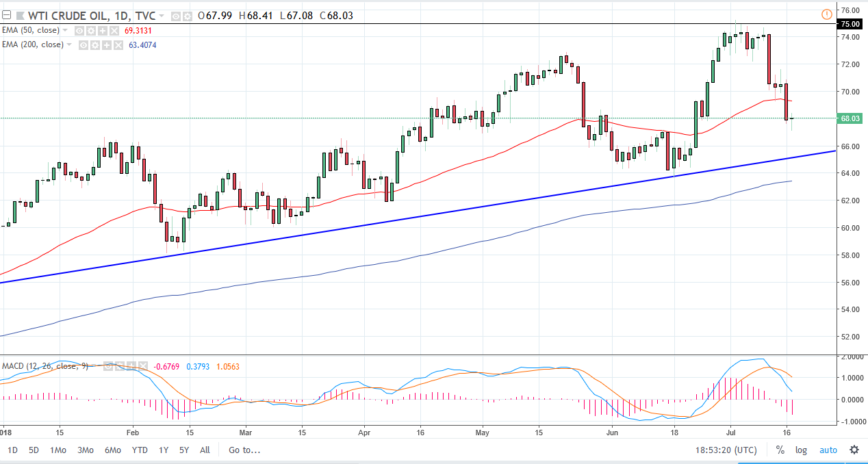Disable auto scale
The height and width of the screenshot is (464, 868).
[828, 450]
